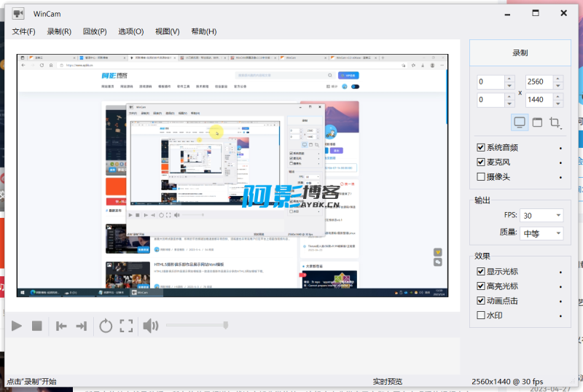Uncheck the 系统音频 checkbox
Image resolution: width=583 pixels, height=392 pixels.
tap(481, 148)
